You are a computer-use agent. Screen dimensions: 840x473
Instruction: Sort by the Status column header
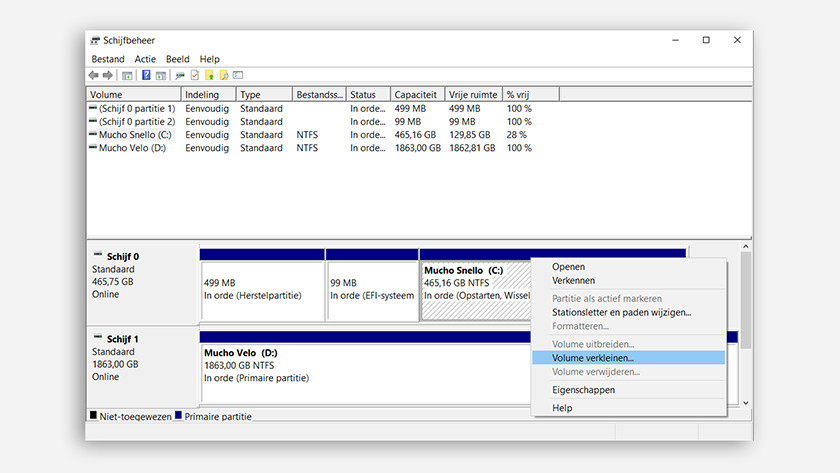click(x=369, y=94)
